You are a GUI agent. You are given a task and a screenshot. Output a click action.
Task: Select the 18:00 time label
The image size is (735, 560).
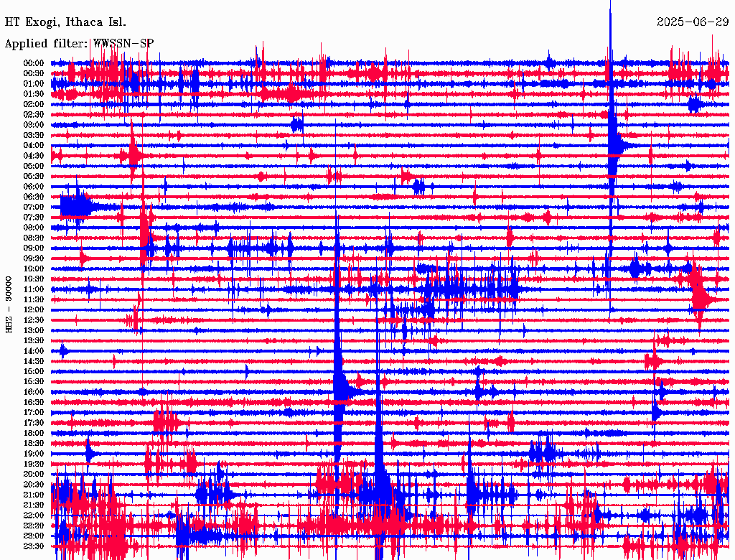[34, 434]
